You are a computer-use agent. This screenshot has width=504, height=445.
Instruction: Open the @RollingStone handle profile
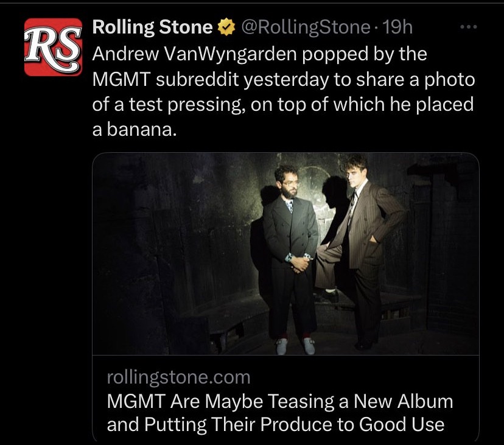[306, 27]
